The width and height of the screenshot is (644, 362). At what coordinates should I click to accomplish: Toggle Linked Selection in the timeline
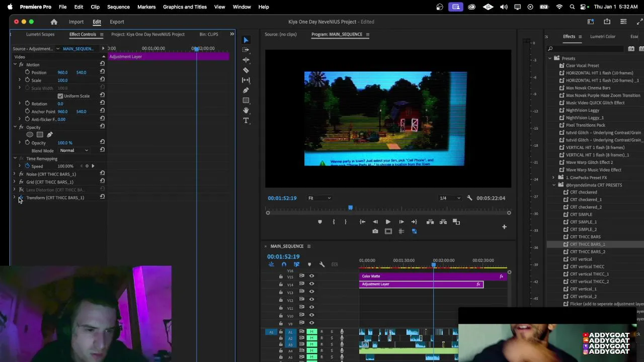(x=296, y=264)
